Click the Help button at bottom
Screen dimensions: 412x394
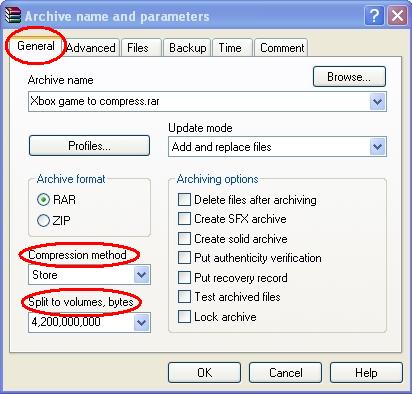coord(366,373)
